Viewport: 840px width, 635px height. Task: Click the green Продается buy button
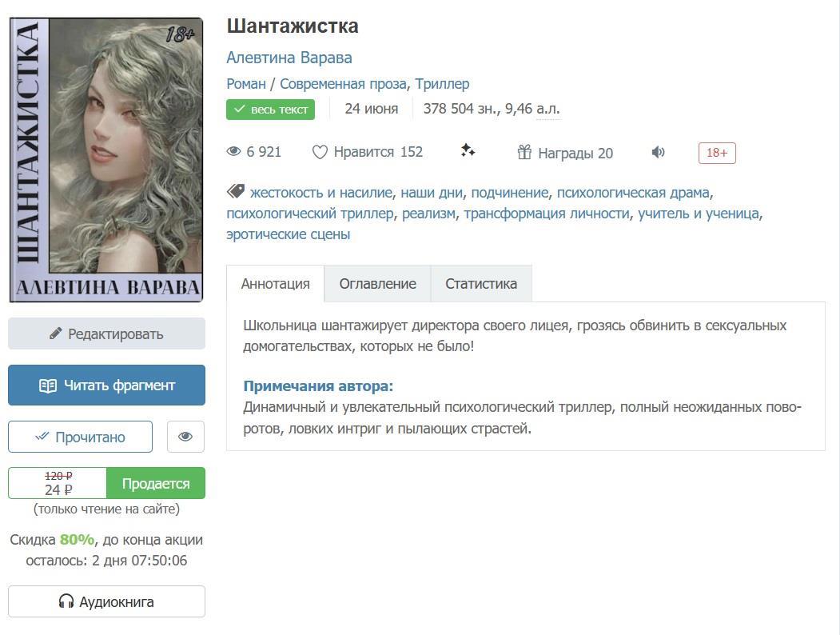156,483
